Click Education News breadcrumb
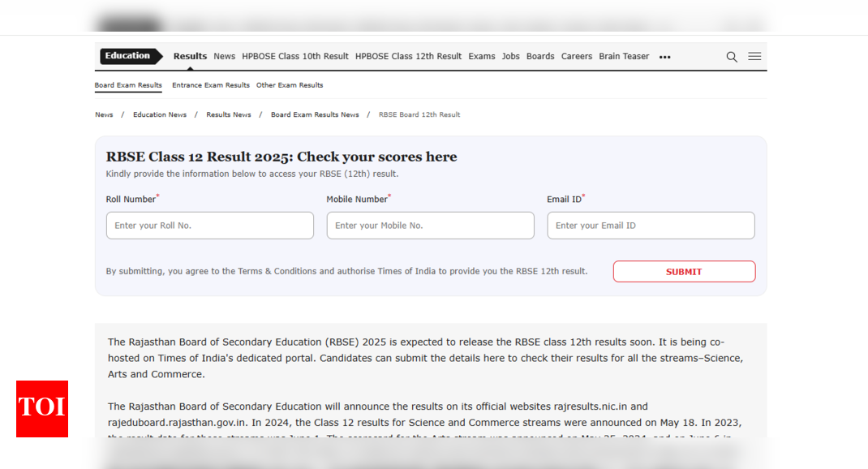 160,114
